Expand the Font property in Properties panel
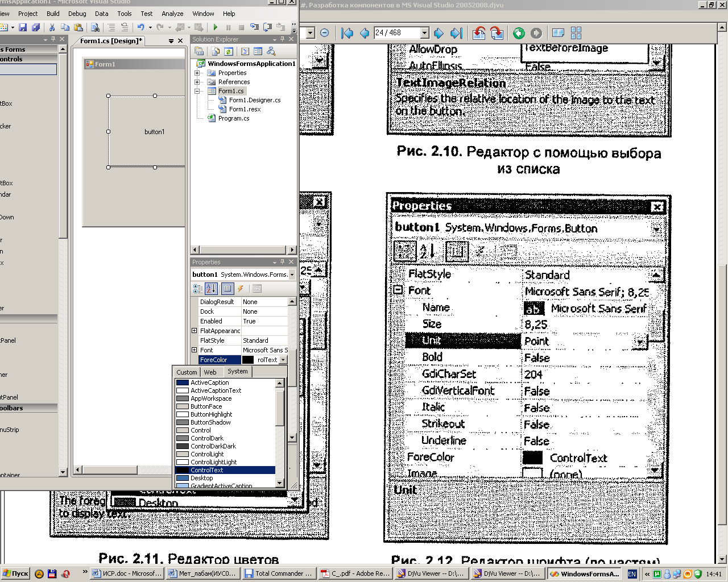Viewport: 728px width, 582px height. tap(194, 350)
